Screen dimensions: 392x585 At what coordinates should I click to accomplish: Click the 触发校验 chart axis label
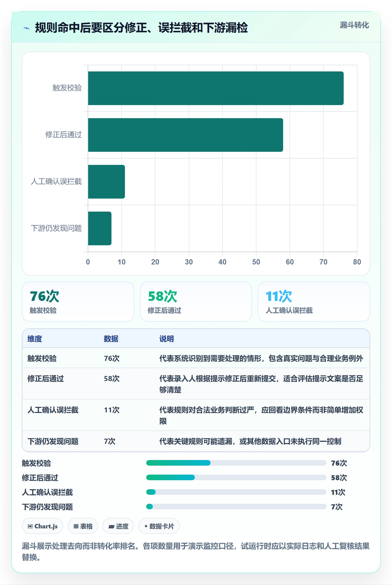pyautogui.click(x=67, y=88)
